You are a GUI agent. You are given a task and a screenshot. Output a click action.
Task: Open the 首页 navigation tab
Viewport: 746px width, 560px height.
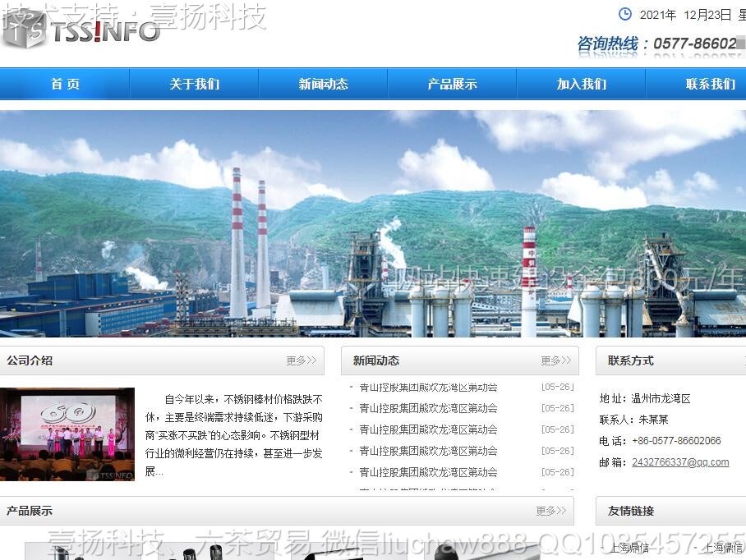[65, 84]
